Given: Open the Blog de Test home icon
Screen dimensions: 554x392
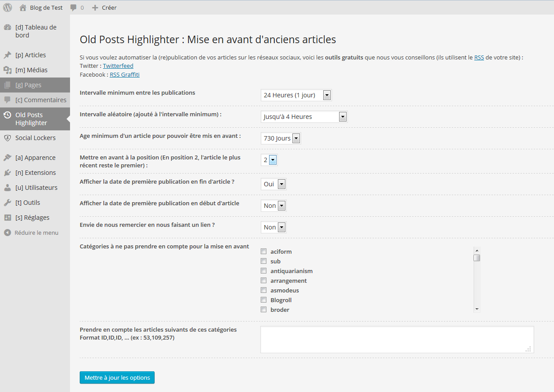Looking at the screenshot, I should click(x=23, y=7).
